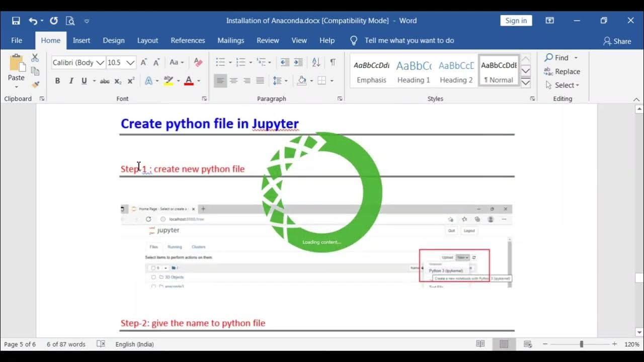644x362 pixels.
Task: Decrease the paragraph indent
Action: [x=285, y=62]
